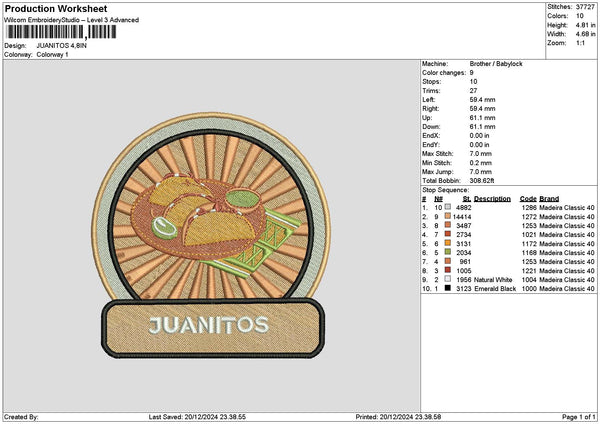Click the Max Jump row label
Viewport: 600px width, 424px height.
tap(437, 172)
